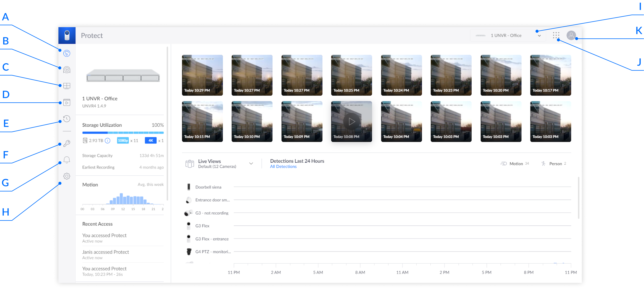Open the Today 10:17 PM thumbnail

pos(550,75)
